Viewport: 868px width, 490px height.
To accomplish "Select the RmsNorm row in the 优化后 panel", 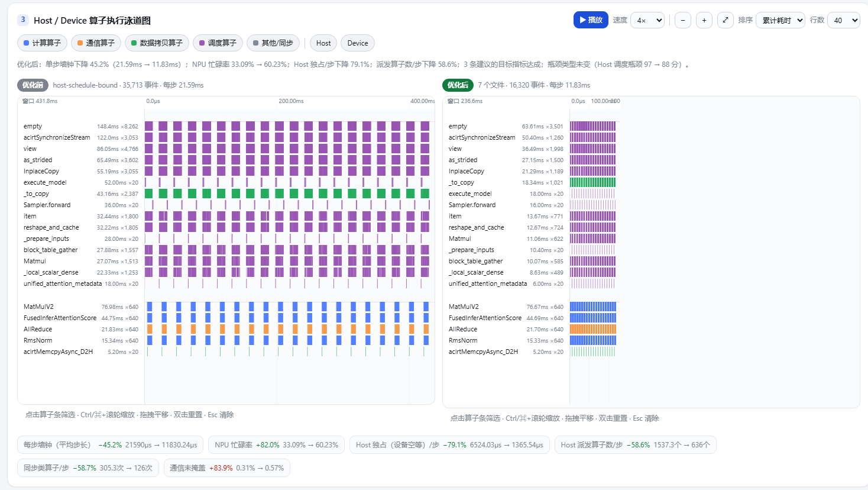I will pyautogui.click(x=532, y=340).
